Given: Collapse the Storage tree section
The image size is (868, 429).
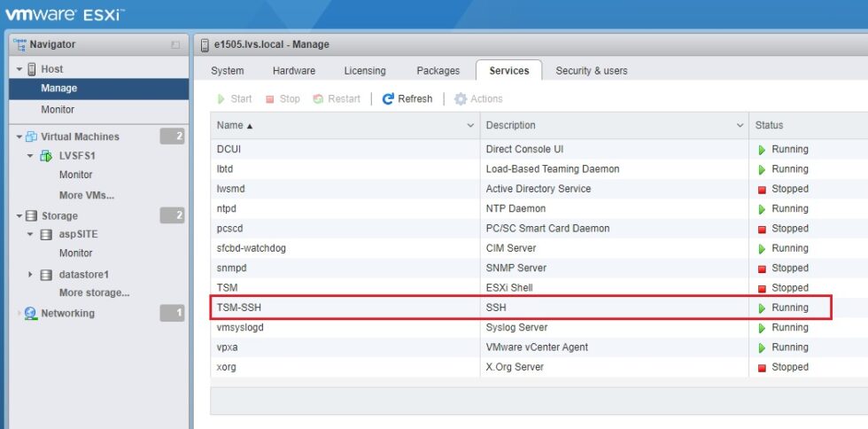Looking at the screenshot, I should [x=19, y=216].
